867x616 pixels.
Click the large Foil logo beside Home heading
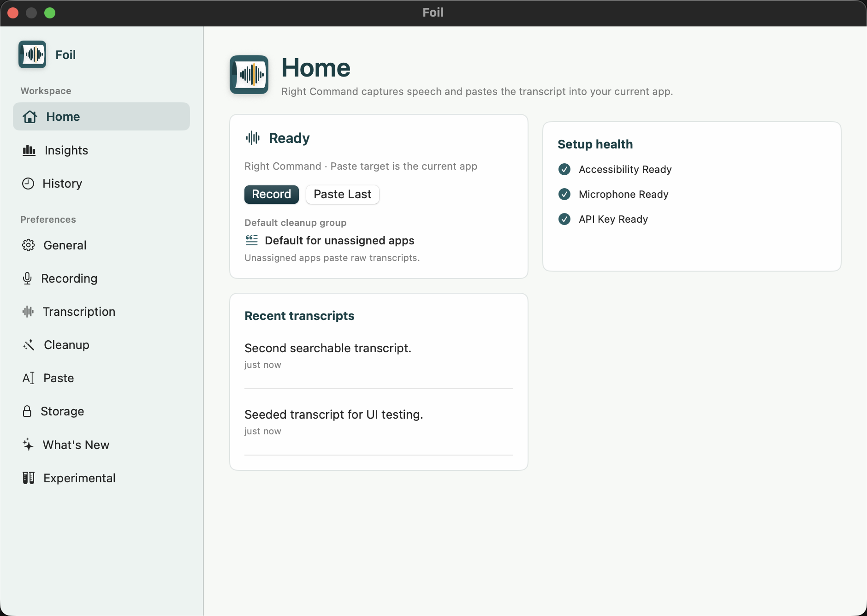coord(249,75)
